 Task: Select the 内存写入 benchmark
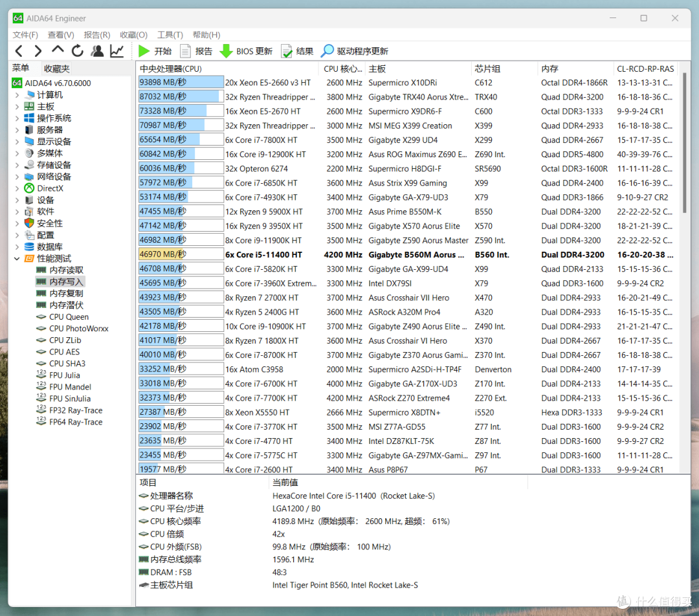tap(60, 281)
